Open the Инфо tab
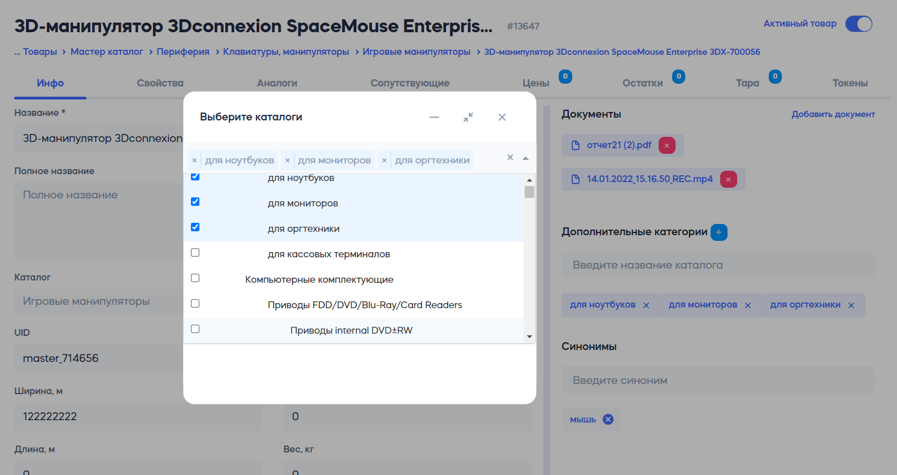Screen dimensions: 897x475 50,83
